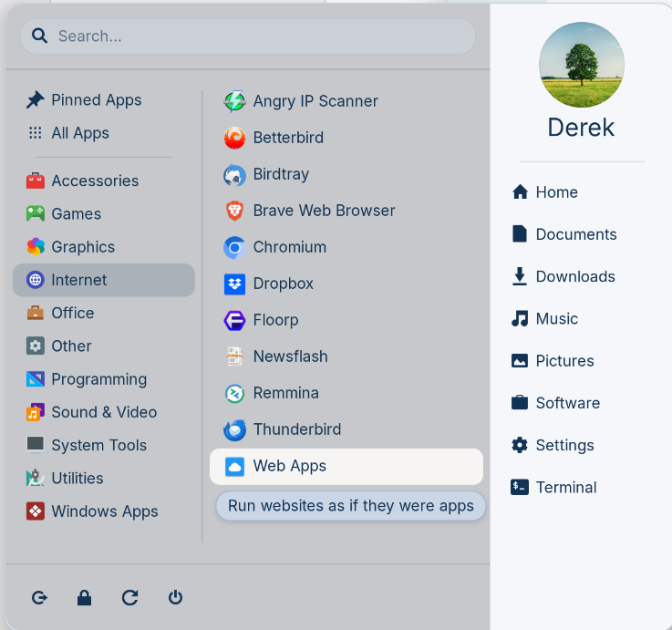Open Dropbox application icon
Image resolution: width=672 pixels, height=630 pixels.
(235, 284)
